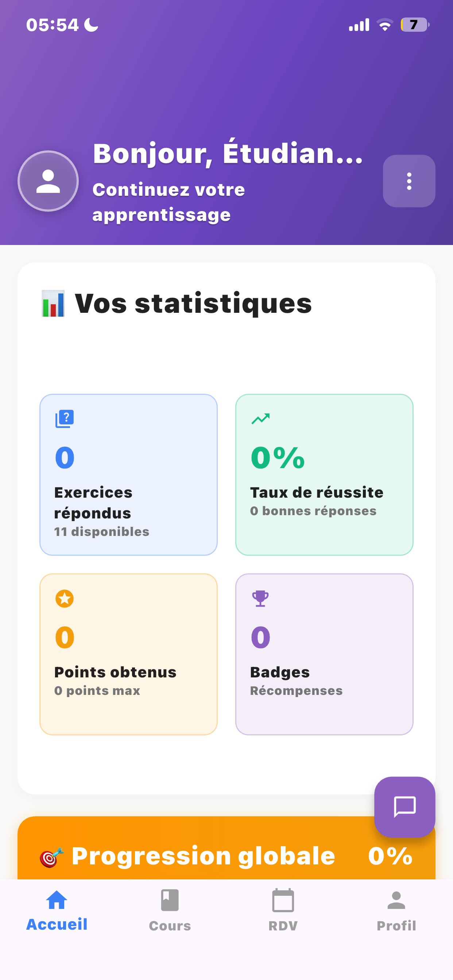
Task: Tap the green trending-up arrow icon
Action: pos(260,419)
